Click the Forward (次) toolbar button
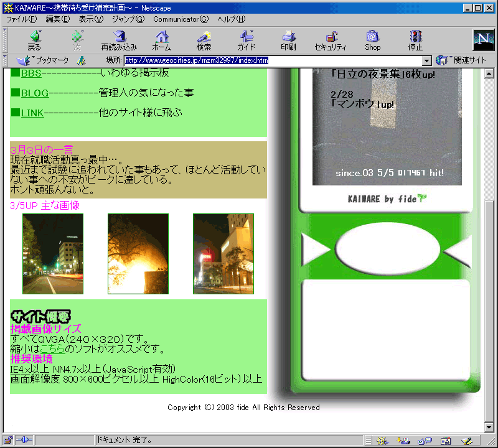 click(x=77, y=40)
